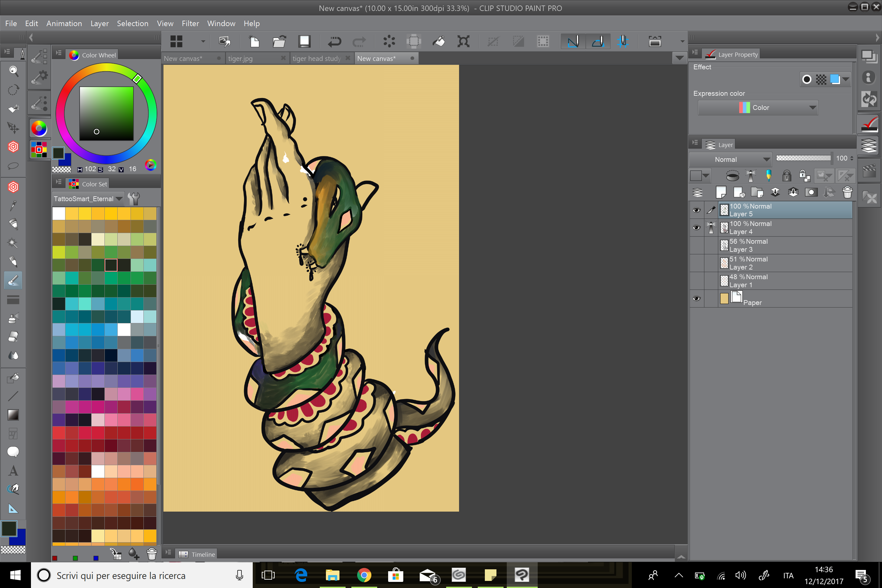Select the Brush tool in toolbox
The height and width of the screenshot is (588, 882).
point(13,280)
